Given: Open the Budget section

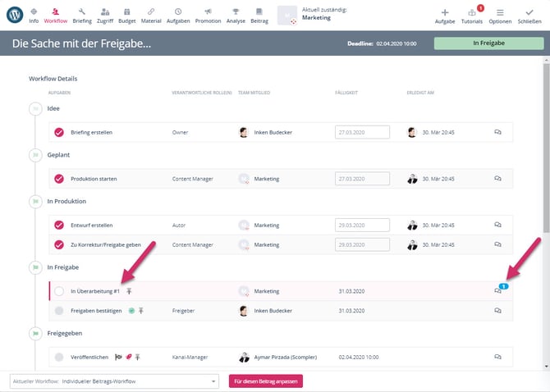Looking at the screenshot, I should click(128, 15).
